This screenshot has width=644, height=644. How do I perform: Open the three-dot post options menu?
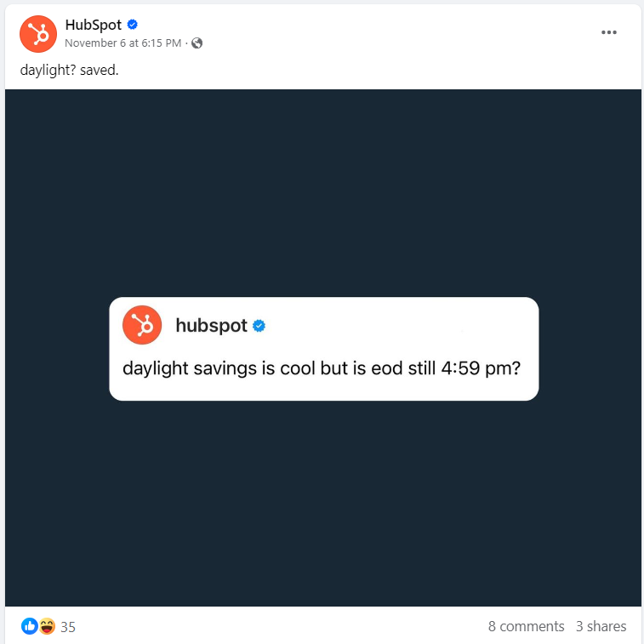click(608, 32)
